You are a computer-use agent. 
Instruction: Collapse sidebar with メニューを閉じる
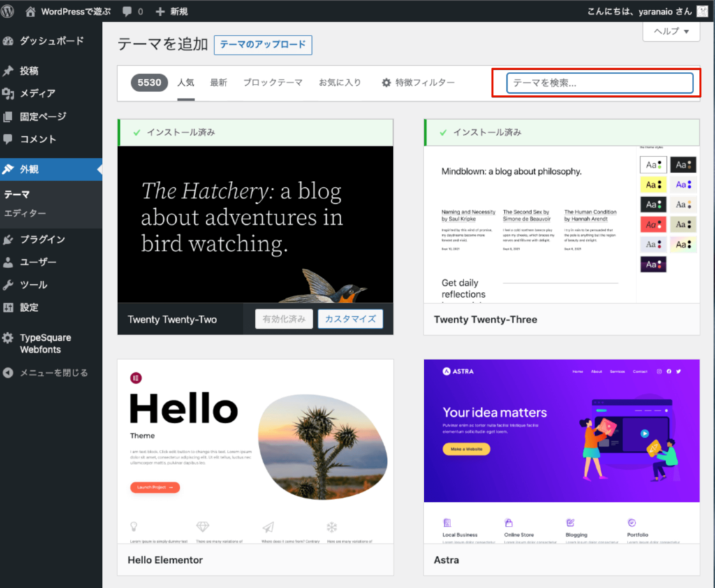tap(45, 373)
